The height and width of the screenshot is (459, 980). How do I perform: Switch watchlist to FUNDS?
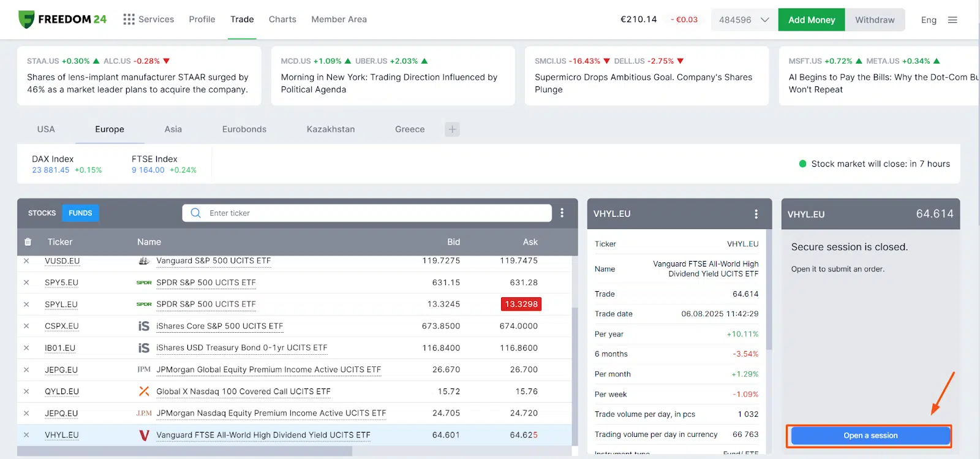(80, 213)
